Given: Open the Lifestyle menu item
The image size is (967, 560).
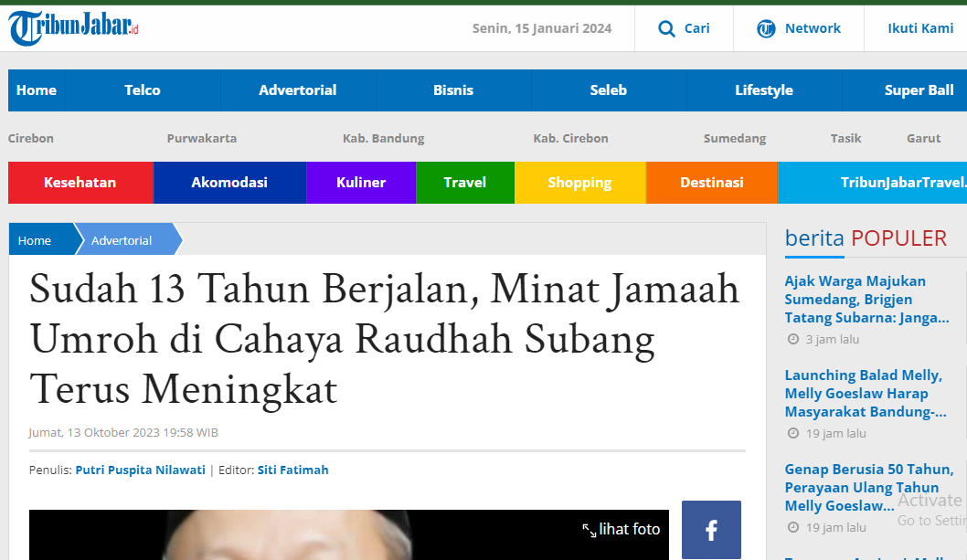Looking at the screenshot, I should (x=764, y=90).
